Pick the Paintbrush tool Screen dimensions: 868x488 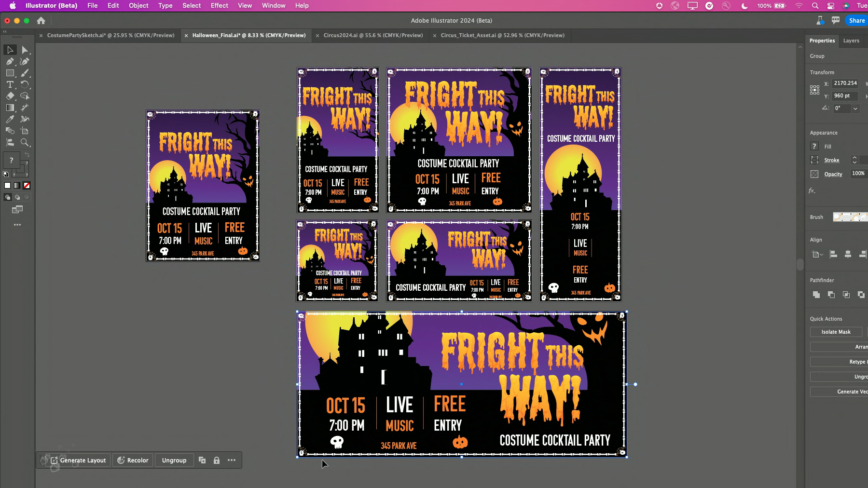click(25, 73)
